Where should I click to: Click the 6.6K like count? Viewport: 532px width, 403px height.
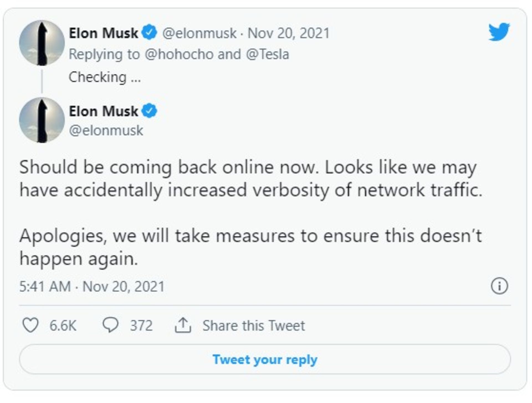tap(63, 325)
